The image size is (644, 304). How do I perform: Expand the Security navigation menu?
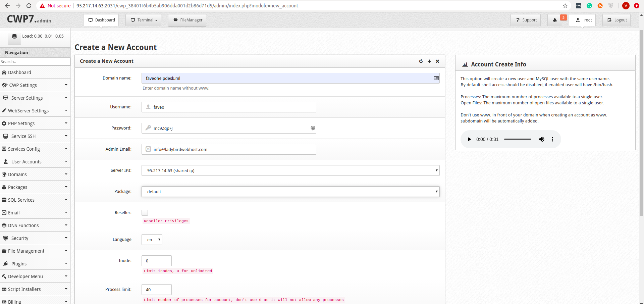(35, 238)
